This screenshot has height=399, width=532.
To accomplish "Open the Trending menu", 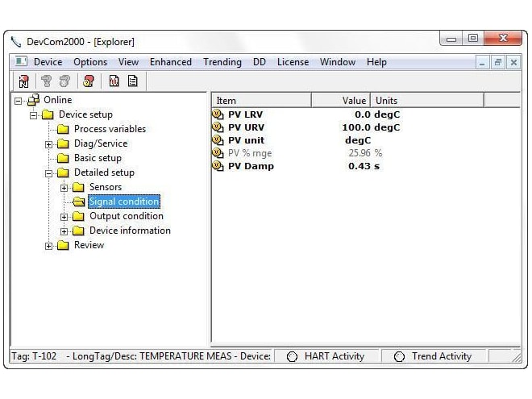I will pyautogui.click(x=222, y=62).
